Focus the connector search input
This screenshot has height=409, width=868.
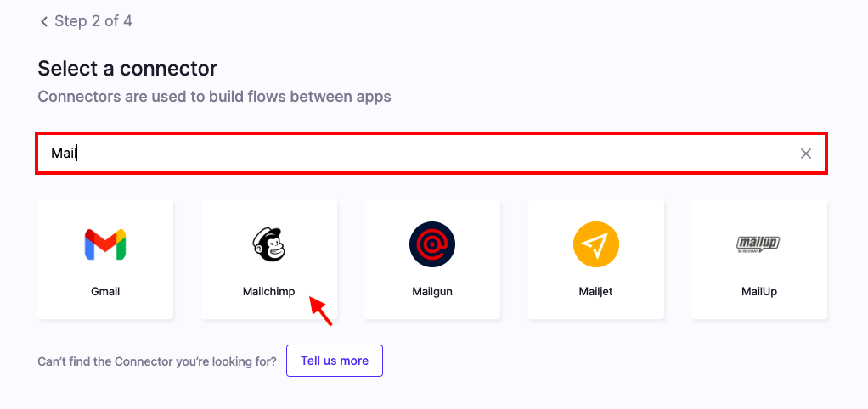pos(431,154)
